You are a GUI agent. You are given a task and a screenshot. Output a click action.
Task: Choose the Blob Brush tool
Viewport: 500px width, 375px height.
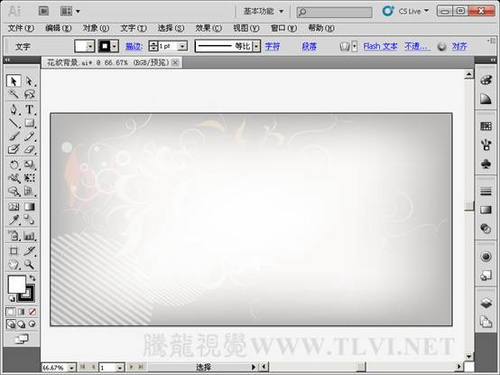13,149
